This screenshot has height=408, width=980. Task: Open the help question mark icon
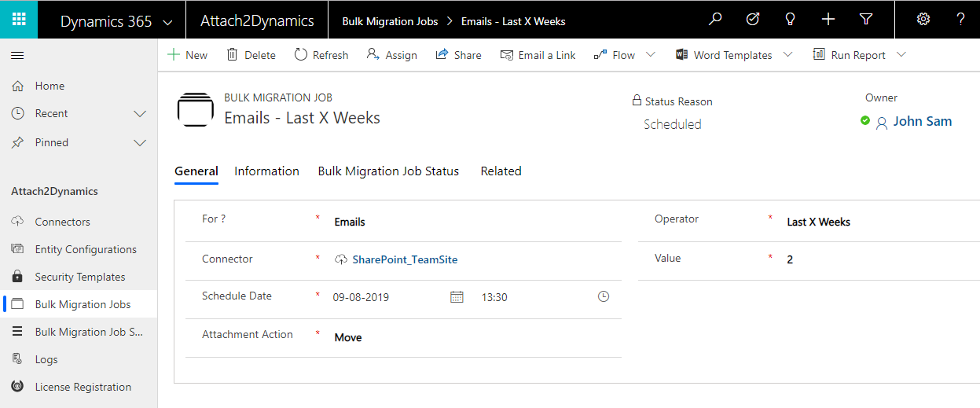[960, 20]
